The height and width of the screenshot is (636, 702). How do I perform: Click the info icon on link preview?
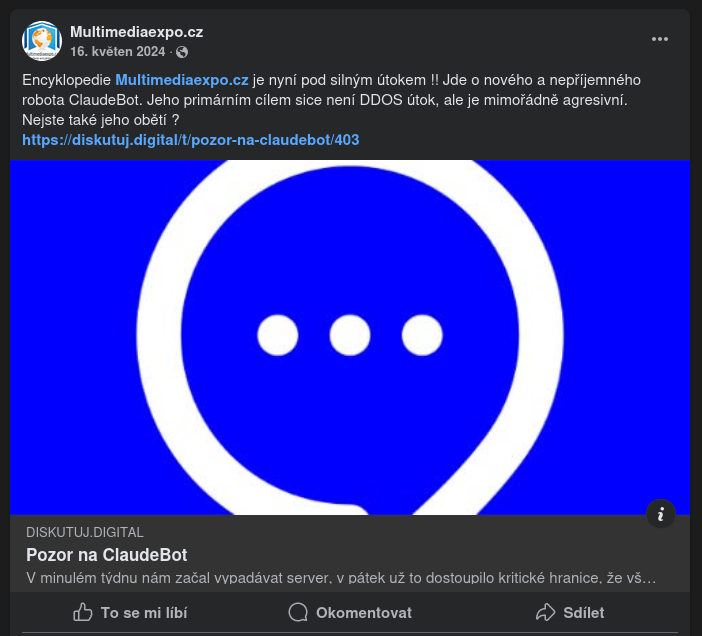(x=660, y=514)
